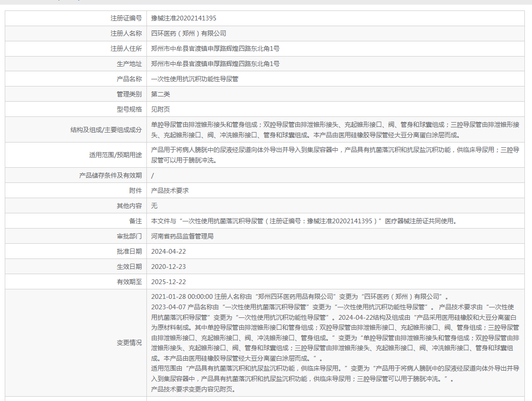Image resolution: width=532 pixels, height=401 pixels.
Task: Click the 注册证编号 row label
Action: click(x=126, y=19)
